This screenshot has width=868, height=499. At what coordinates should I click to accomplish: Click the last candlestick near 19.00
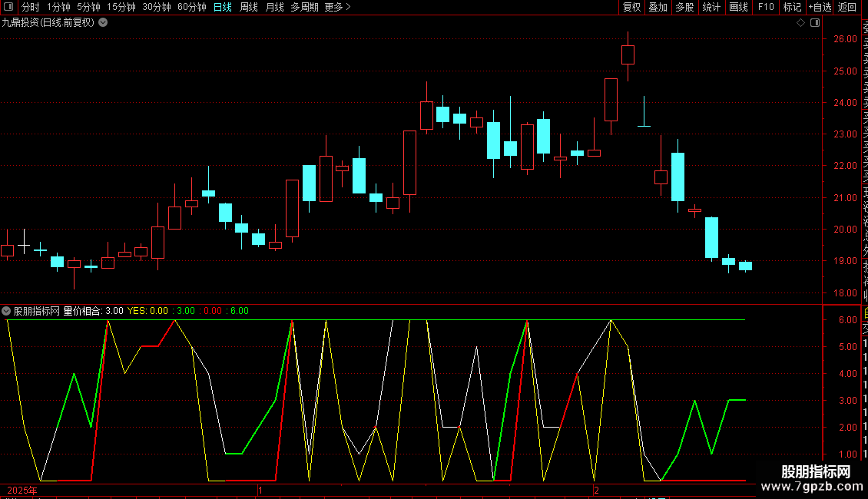[745, 266]
